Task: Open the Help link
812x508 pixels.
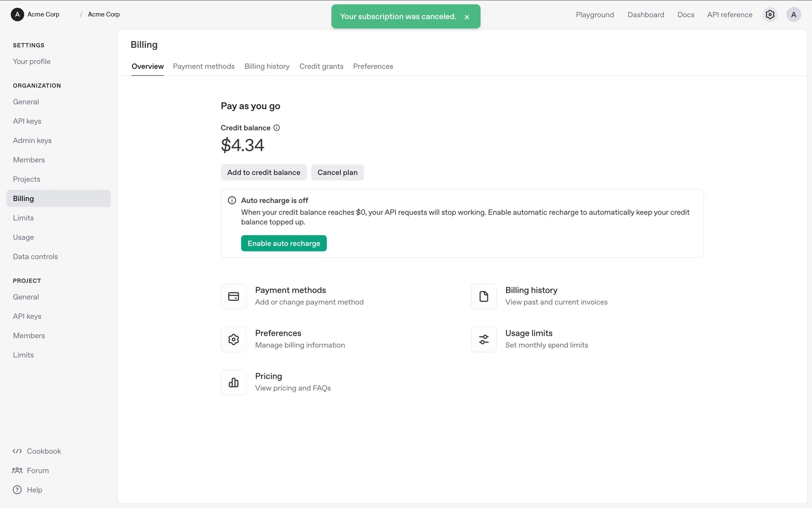Action: tap(34, 490)
